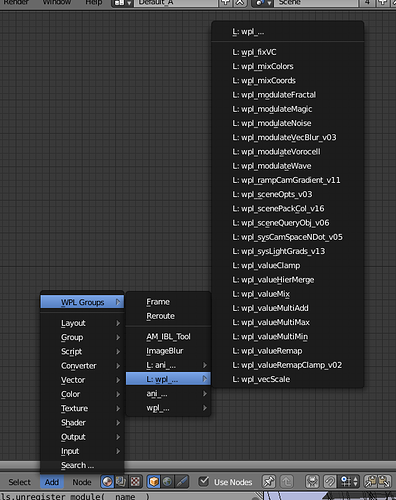Choose L: wpl_sceneOpts_v03

click(288, 194)
